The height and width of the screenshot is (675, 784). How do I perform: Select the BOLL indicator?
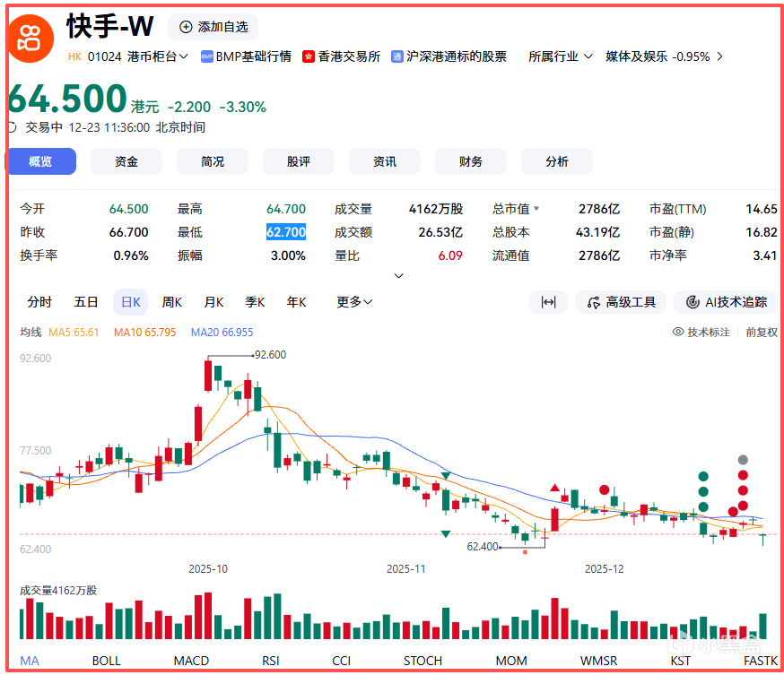(107, 661)
